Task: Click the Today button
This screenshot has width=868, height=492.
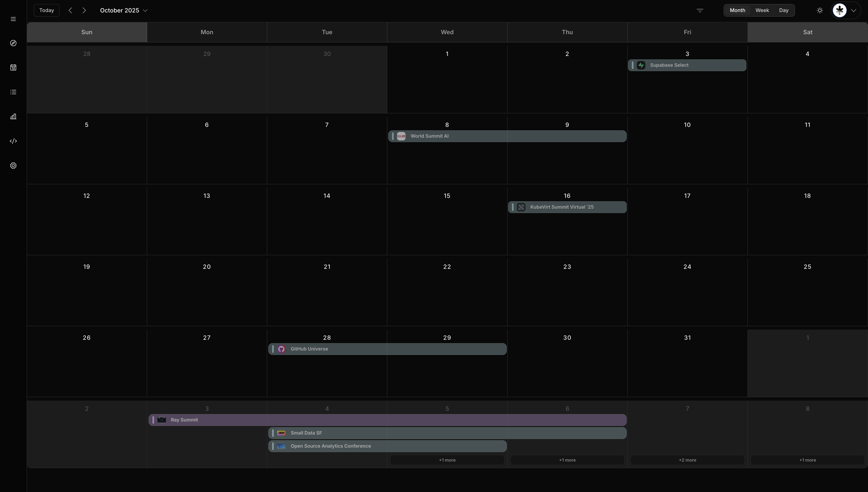Action: 46,10
